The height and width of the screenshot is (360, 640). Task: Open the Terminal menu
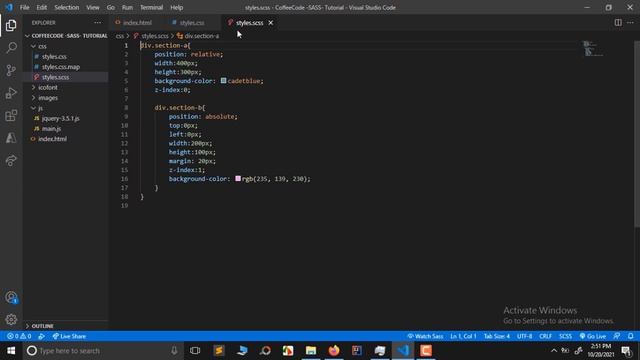[151, 7]
